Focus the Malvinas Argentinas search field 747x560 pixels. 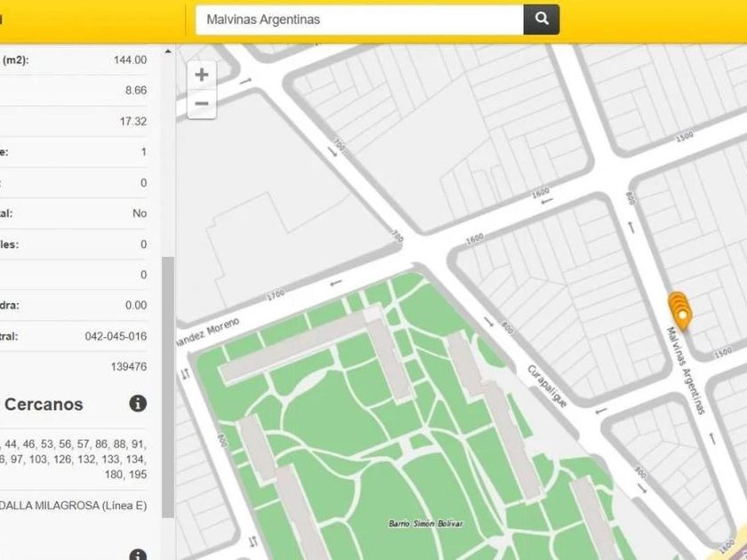[359, 20]
